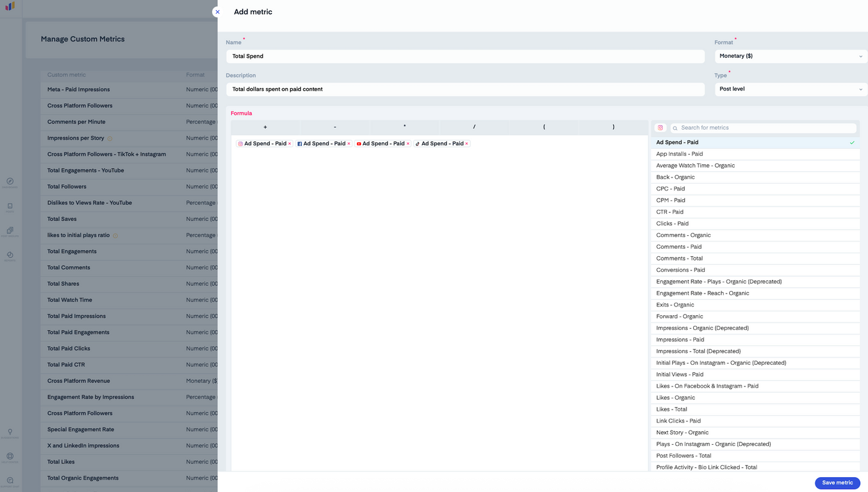Open Special Engagement Rate custom metric row
The width and height of the screenshot is (868, 492).
pyautogui.click(x=129, y=430)
